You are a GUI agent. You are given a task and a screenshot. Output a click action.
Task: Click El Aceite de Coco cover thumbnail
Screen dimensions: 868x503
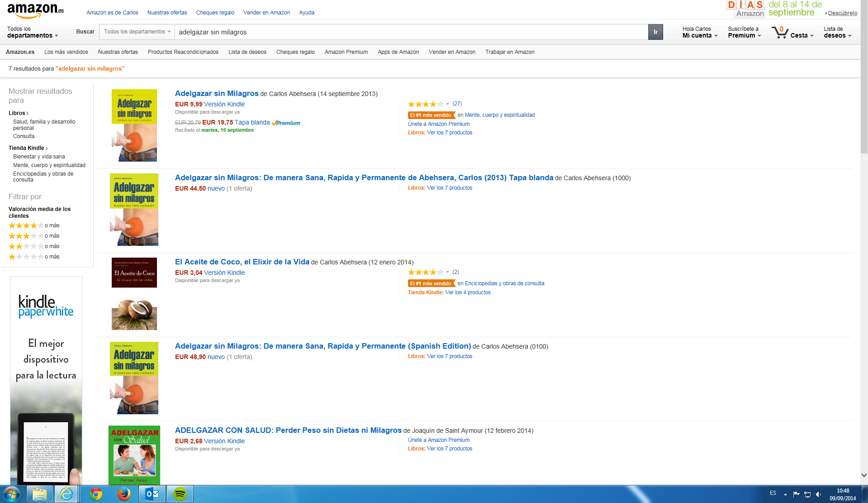[x=134, y=294]
